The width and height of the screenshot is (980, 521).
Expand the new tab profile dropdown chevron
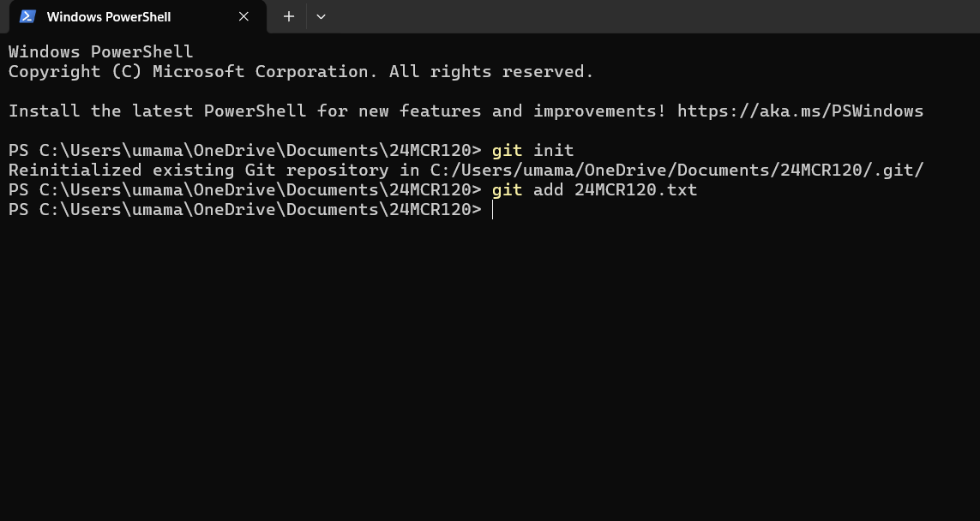tap(322, 17)
